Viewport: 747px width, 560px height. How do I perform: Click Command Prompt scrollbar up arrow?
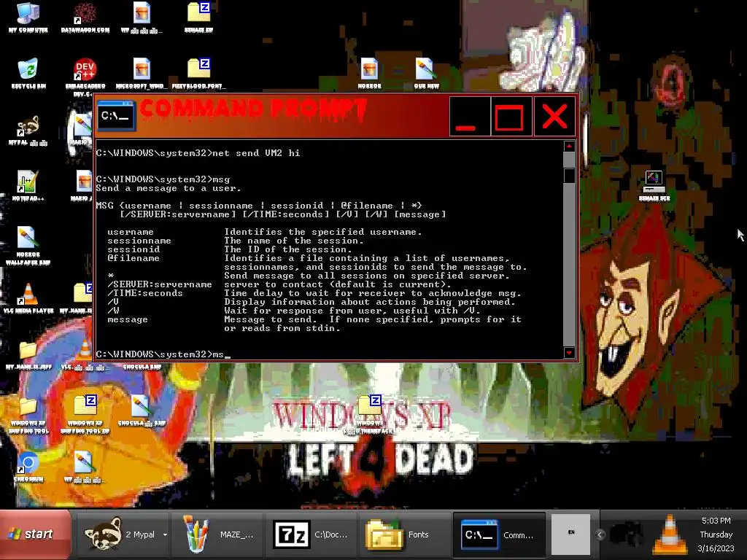click(x=569, y=146)
